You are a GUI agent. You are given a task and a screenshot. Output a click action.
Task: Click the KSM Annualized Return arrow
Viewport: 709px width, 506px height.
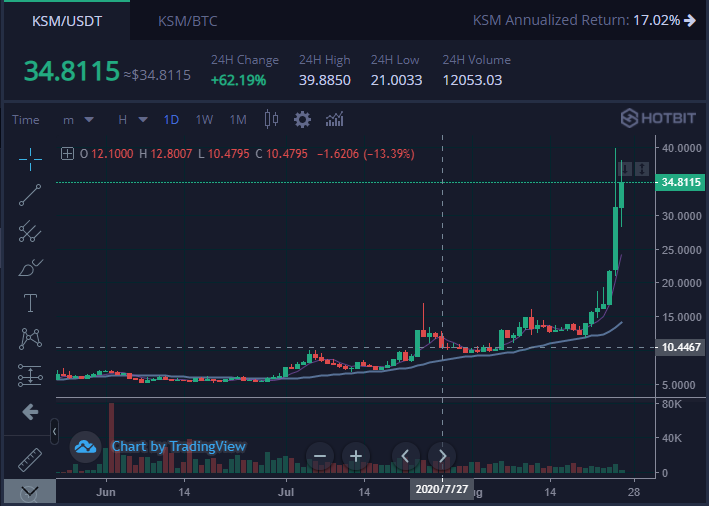[x=690, y=20]
